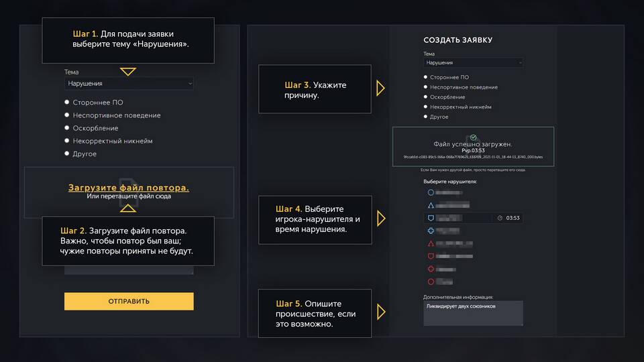Screen dimensions: 644x362
Task: Select the red triangle player icon
Action: [x=431, y=243]
